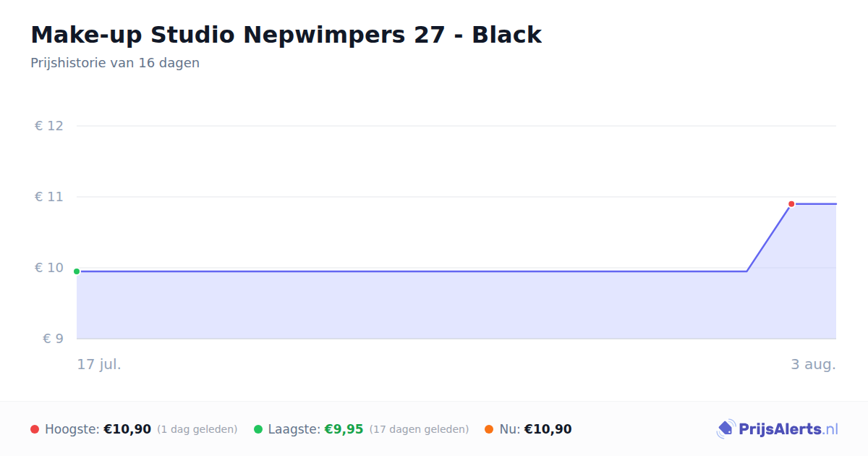
Task: Select the green lowest-price point on chart
Action: click(77, 271)
